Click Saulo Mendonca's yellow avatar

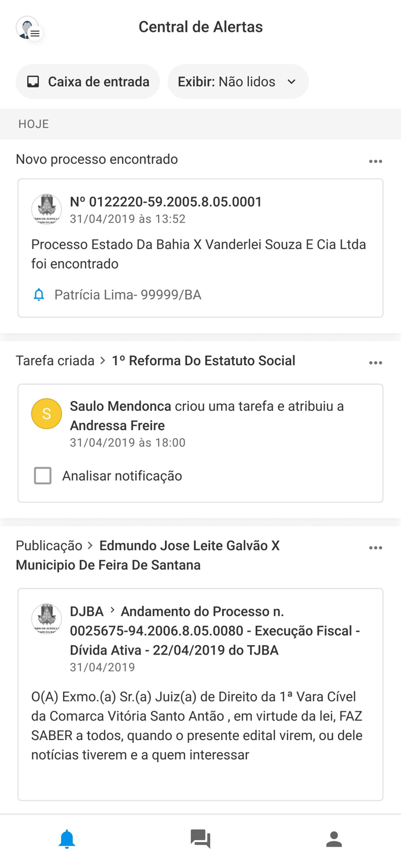46,413
